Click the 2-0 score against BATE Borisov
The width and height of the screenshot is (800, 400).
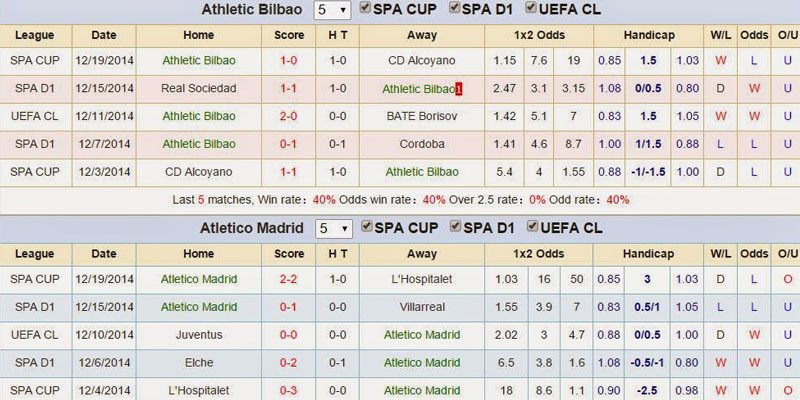288,116
